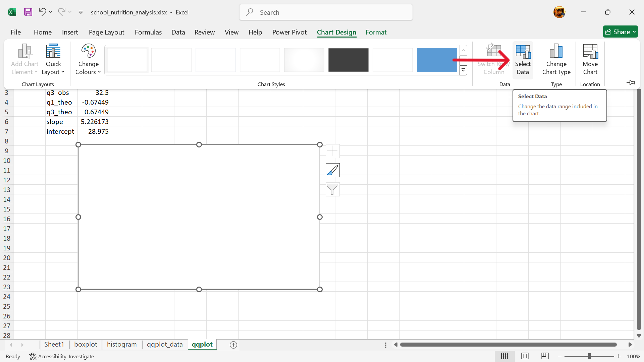The image size is (644, 362).
Task: Select cell with value 5.226173
Action: [94, 122]
